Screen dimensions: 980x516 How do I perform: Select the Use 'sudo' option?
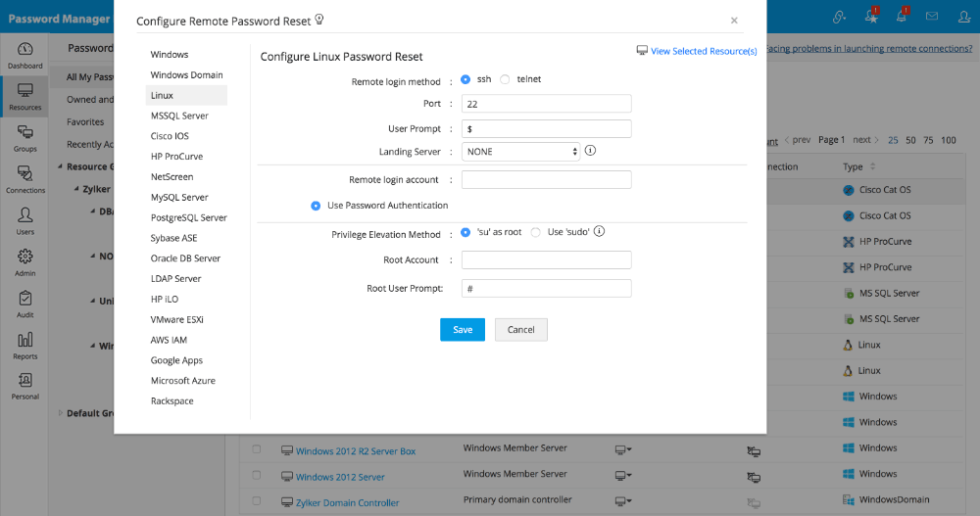click(536, 233)
